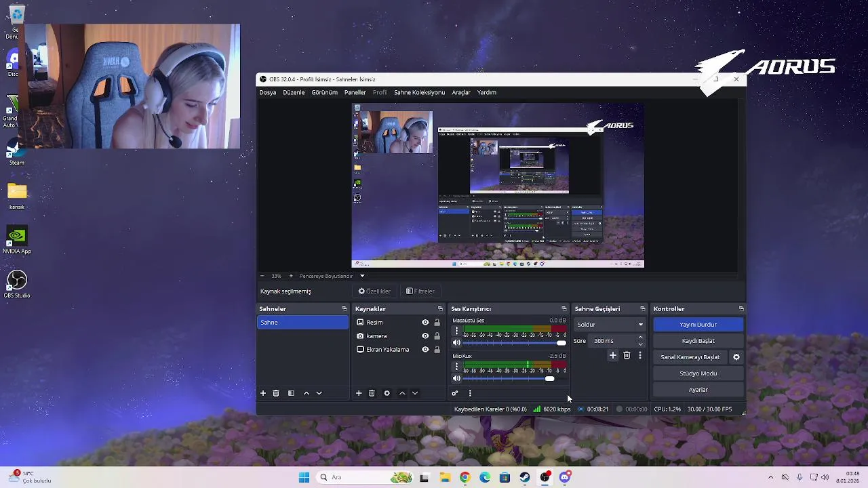Open OBS Studio desktop shortcut
This screenshot has height=488, width=868.
17,285
